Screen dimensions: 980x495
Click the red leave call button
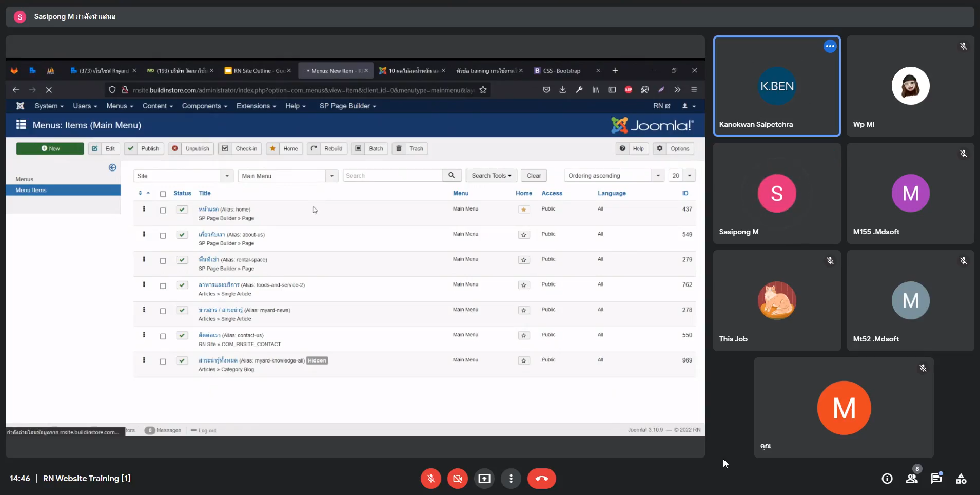click(541, 479)
